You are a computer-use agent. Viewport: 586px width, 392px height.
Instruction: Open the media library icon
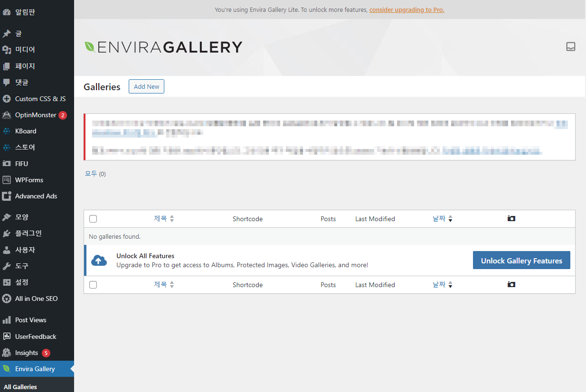(x=7, y=50)
